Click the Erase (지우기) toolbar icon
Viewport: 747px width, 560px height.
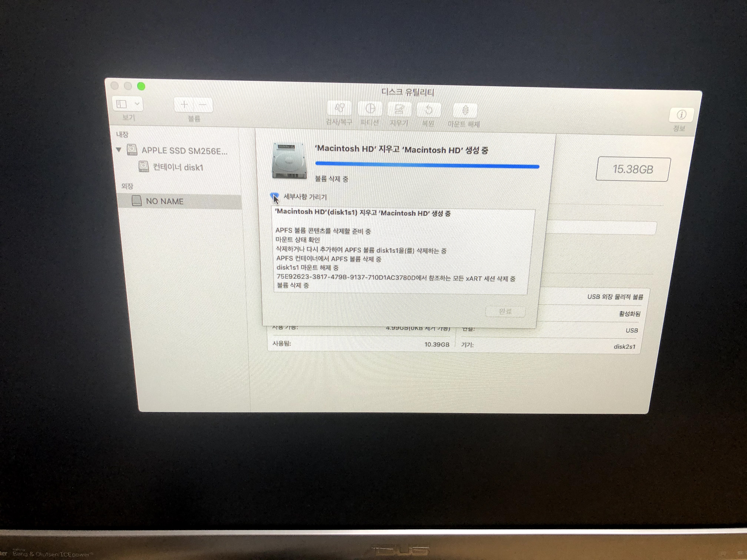tap(399, 109)
